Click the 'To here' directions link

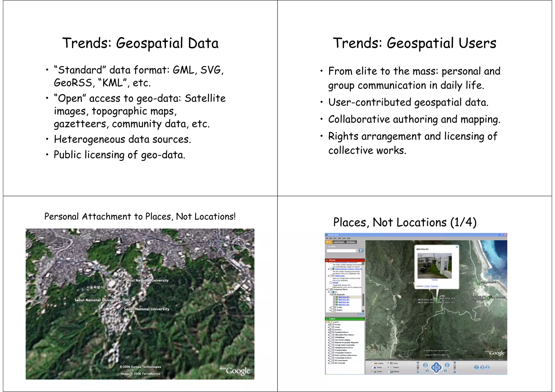click(x=427, y=286)
